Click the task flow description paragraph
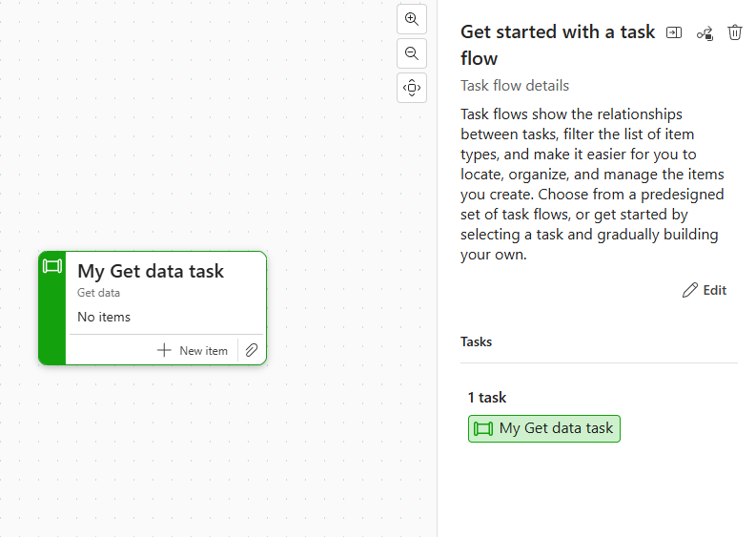This screenshot has width=756, height=537. pos(592,184)
